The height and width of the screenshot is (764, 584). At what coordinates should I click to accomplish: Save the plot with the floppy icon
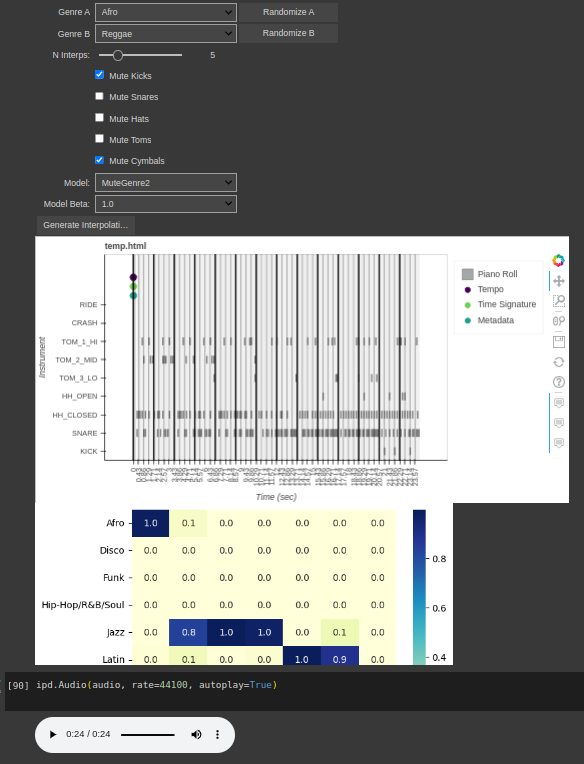559,342
